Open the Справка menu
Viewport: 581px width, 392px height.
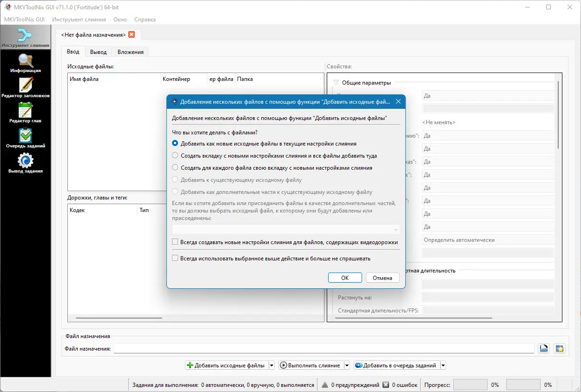144,20
